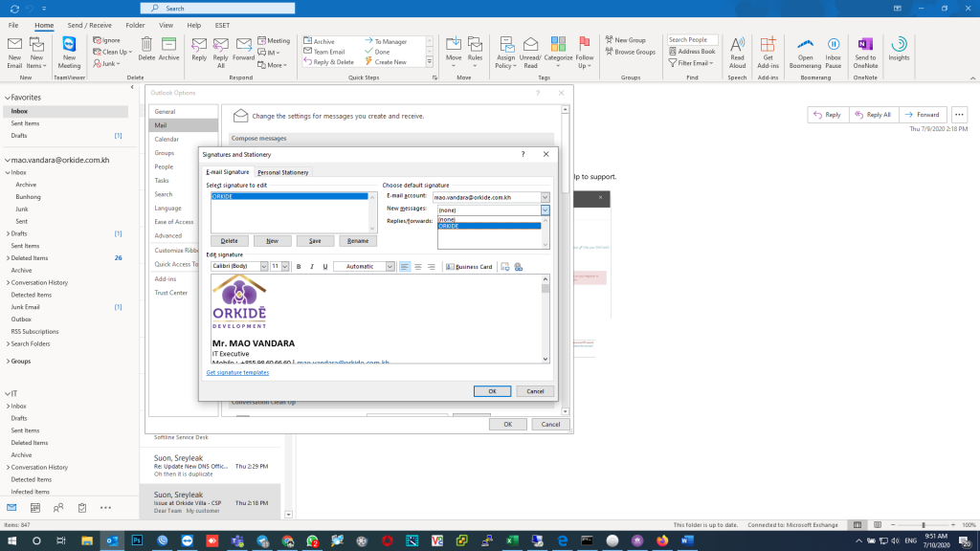
Task: Open the Get signature templates link
Action: point(237,372)
